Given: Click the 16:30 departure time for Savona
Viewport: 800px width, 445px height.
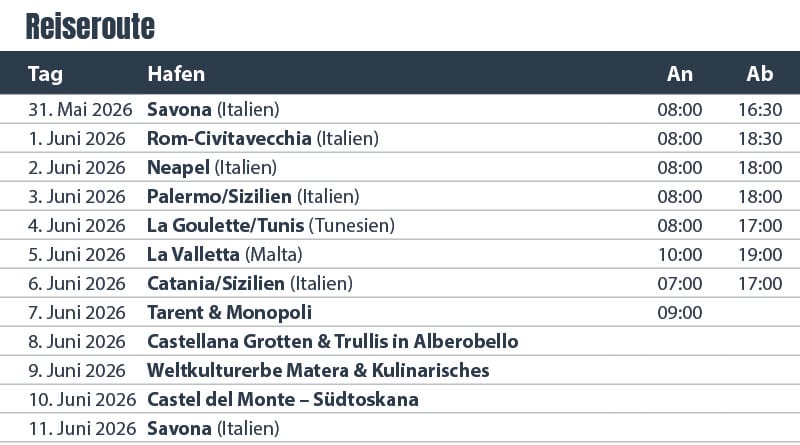Looking at the screenshot, I should click(x=761, y=109).
